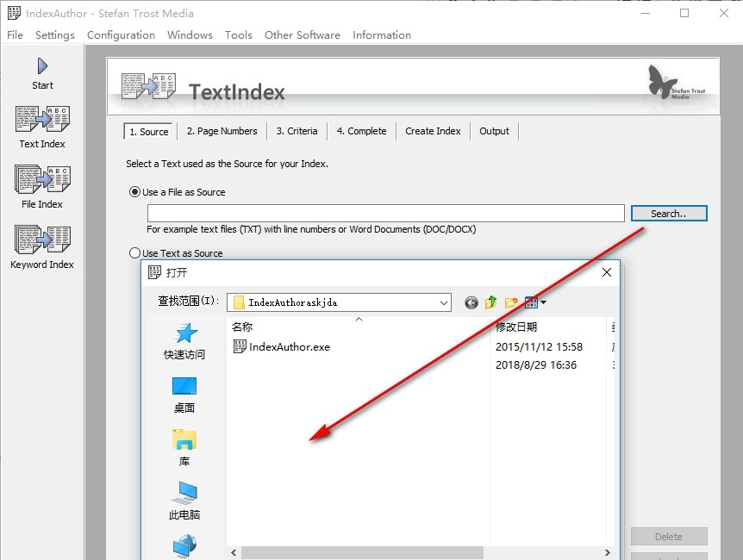Screen dimensions: 743x560
Task: Open the Information menu
Action: pos(382,35)
